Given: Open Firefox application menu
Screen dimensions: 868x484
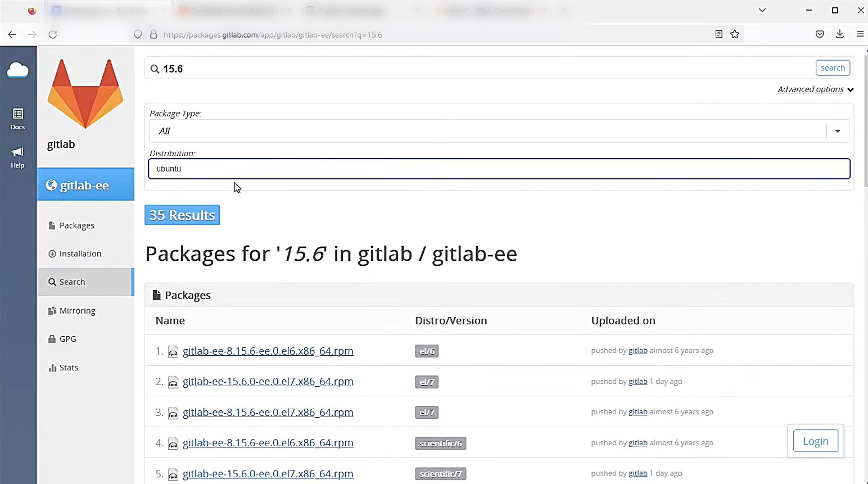Looking at the screenshot, I should (x=860, y=34).
